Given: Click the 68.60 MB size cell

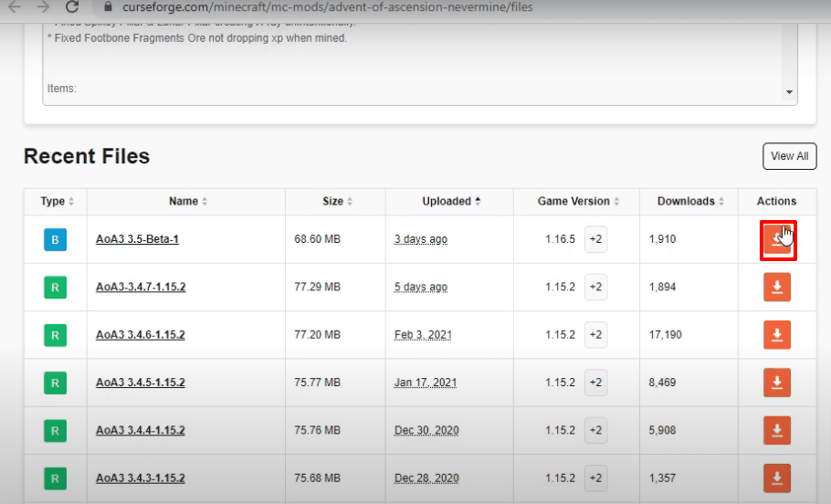Looking at the screenshot, I should coord(317,239).
